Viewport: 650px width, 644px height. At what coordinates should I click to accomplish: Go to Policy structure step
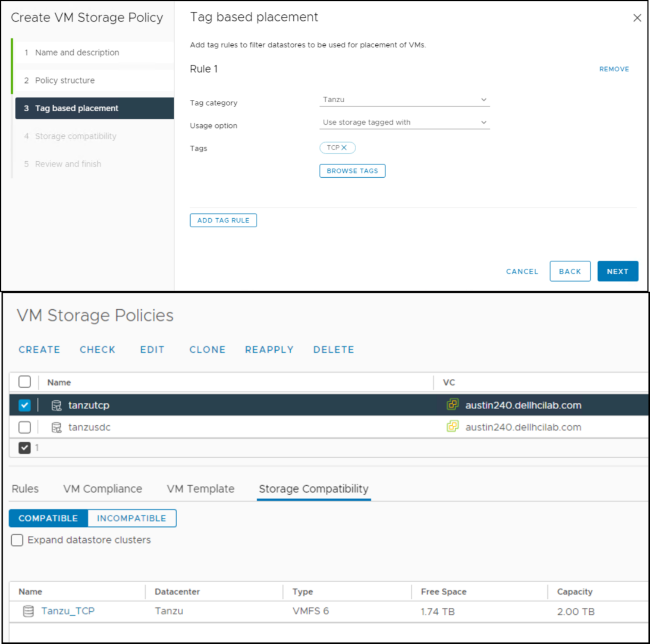pyautogui.click(x=94, y=80)
